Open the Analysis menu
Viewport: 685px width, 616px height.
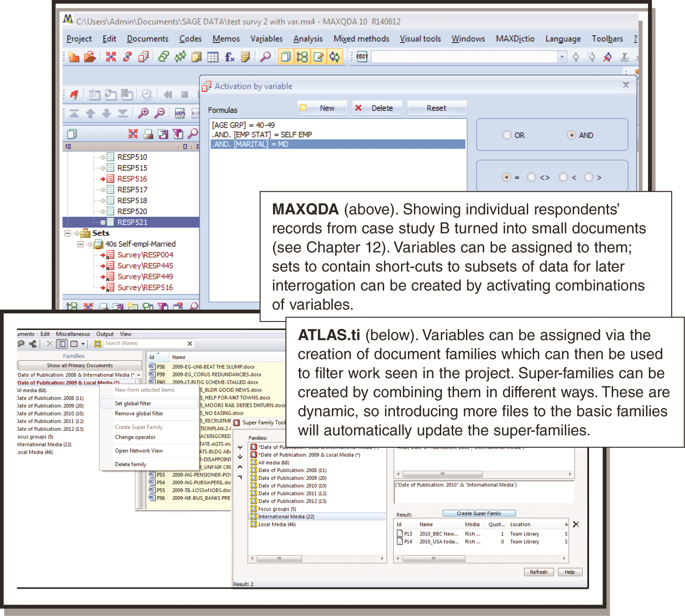(x=308, y=39)
